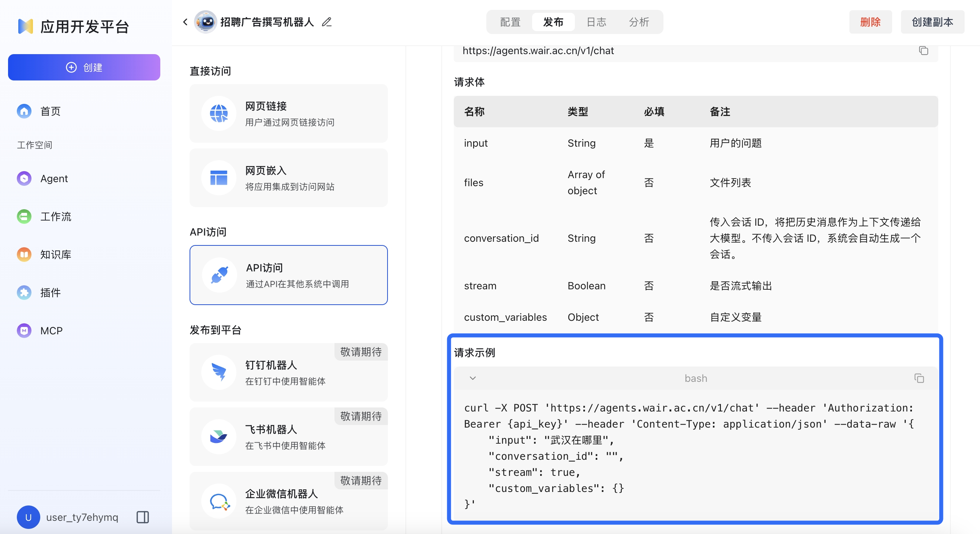The height and width of the screenshot is (534, 980).
Task: Collapse the bash code block chevron
Action: (472, 378)
